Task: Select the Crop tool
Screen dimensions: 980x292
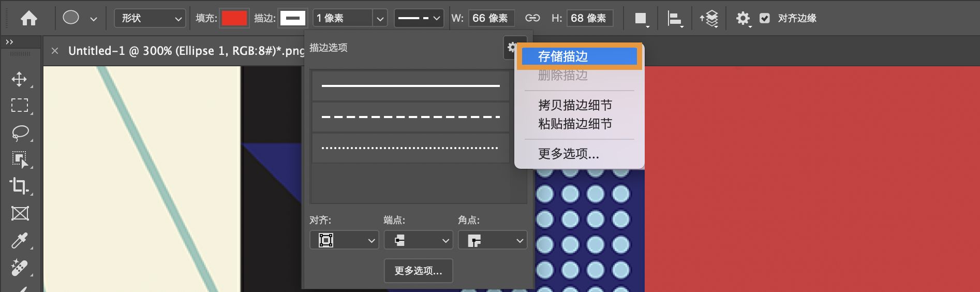Action: pos(20,186)
